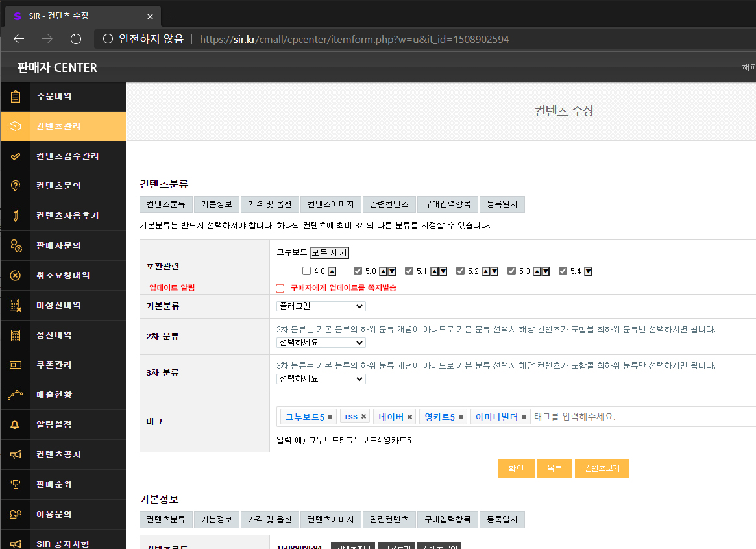
Task: Open the 정산내역 calculator icon
Action: click(x=15, y=335)
